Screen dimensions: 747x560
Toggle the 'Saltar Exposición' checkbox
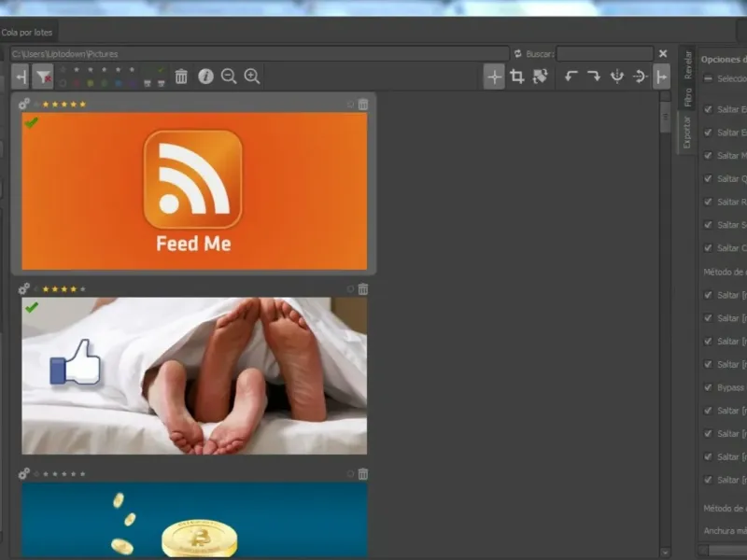[708, 107]
